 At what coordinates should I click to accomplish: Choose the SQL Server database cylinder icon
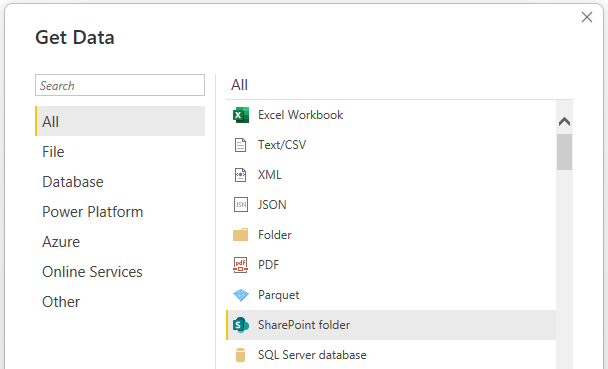pos(240,355)
